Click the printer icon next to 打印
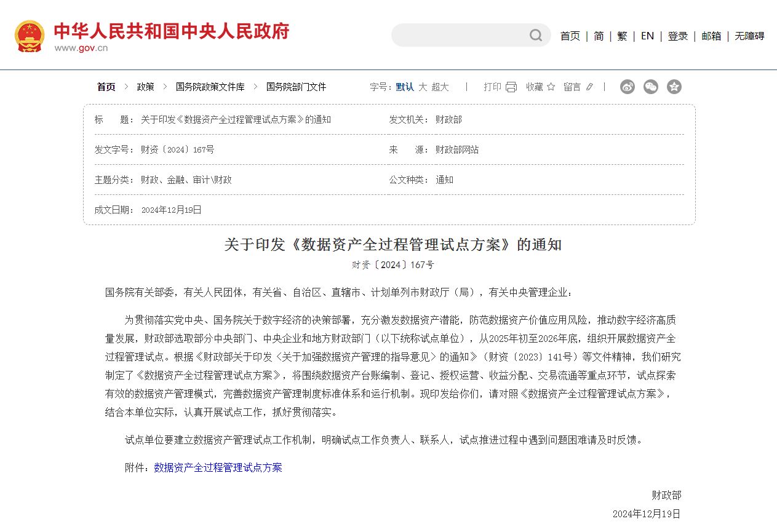Image resolution: width=777 pixels, height=532 pixels. pos(511,87)
